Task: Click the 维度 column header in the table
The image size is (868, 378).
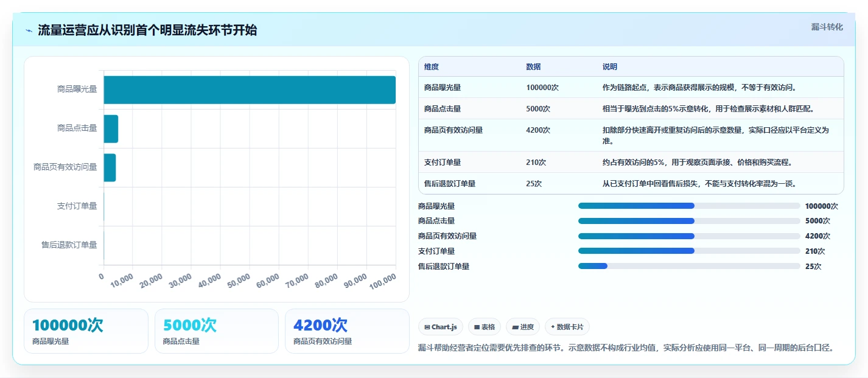Action: tap(432, 67)
